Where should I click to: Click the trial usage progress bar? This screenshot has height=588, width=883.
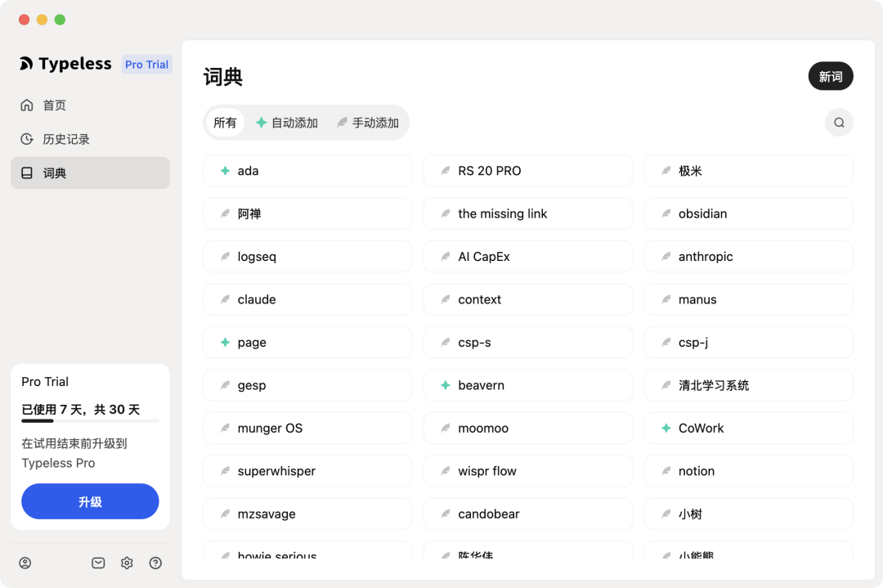(90, 420)
